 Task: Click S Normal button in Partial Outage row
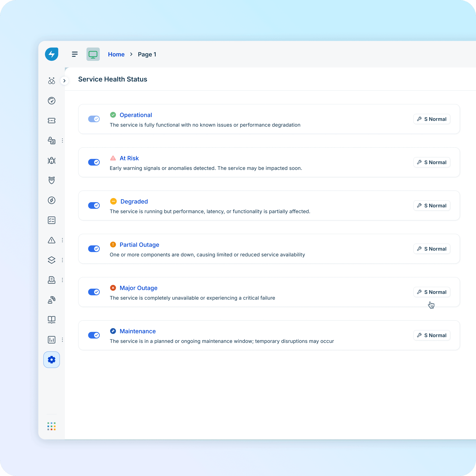click(x=432, y=249)
